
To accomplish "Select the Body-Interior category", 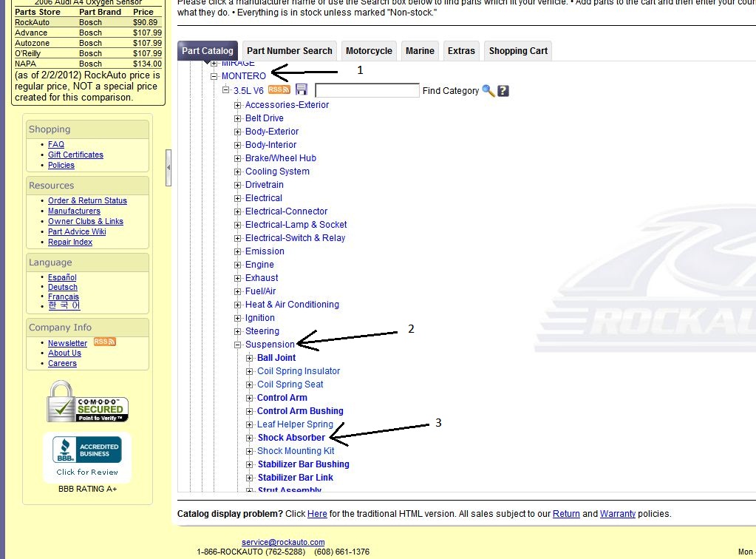I will point(271,145).
